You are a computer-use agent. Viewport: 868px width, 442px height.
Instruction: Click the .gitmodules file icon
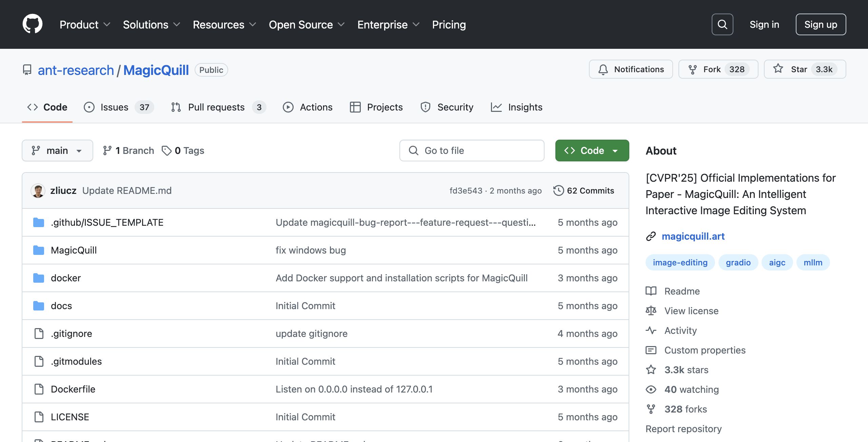coord(39,361)
